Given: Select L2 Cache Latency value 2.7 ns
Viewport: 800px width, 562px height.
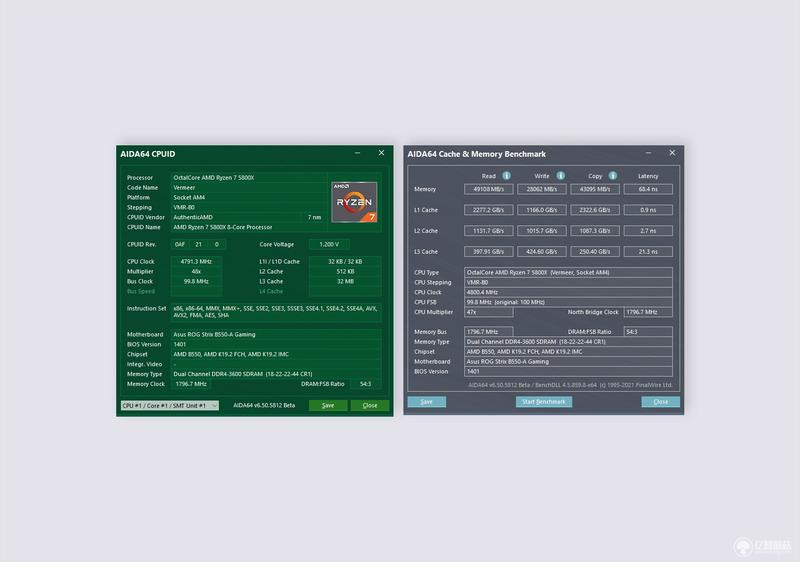Looking at the screenshot, I should pos(648,231).
